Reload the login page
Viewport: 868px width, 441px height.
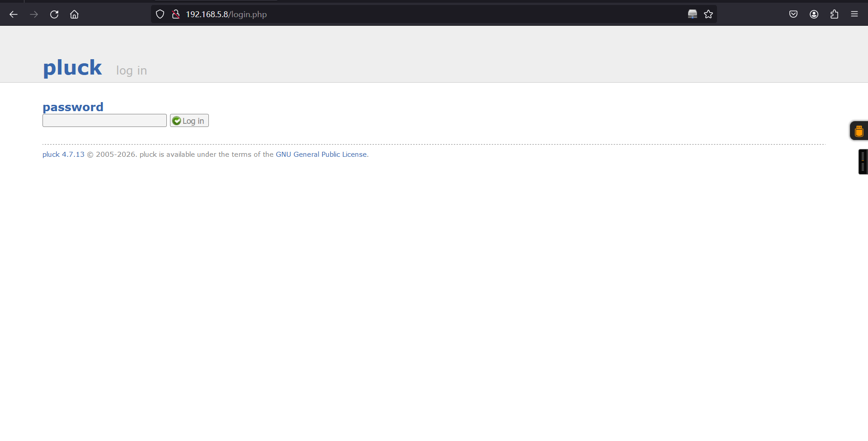click(x=54, y=14)
